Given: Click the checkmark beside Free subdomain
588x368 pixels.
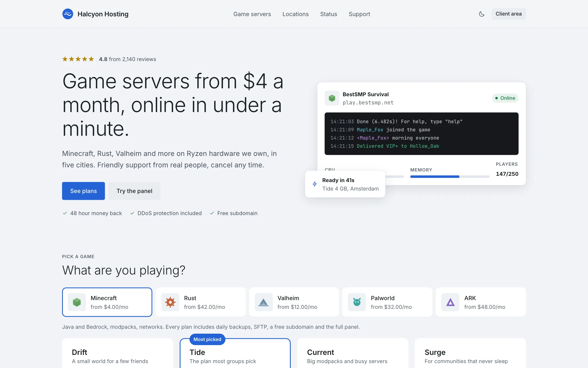Looking at the screenshot, I should (x=212, y=213).
